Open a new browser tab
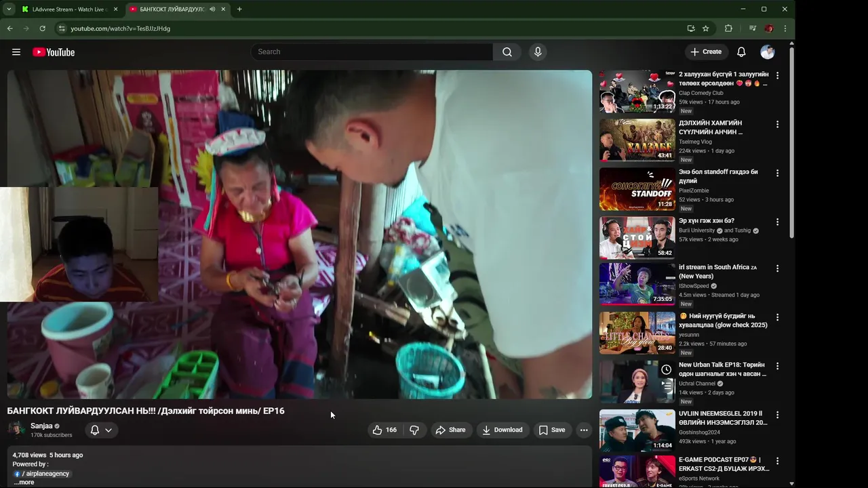The width and height of the screenshot is (868, 488). tap(239, 9)
